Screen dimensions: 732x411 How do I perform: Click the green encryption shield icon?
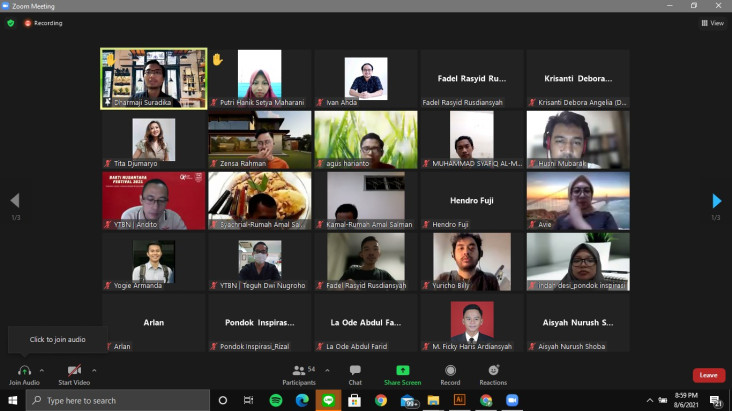[11, 23]
